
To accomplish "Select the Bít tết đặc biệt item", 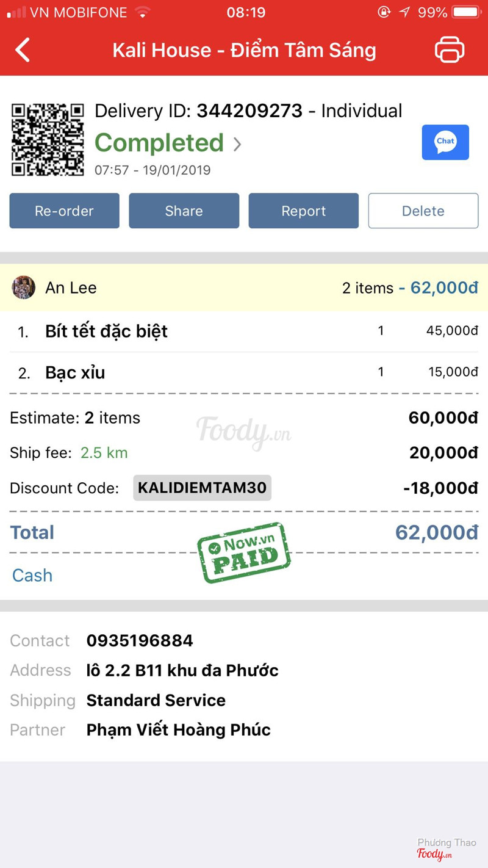I will pos(107,331).
